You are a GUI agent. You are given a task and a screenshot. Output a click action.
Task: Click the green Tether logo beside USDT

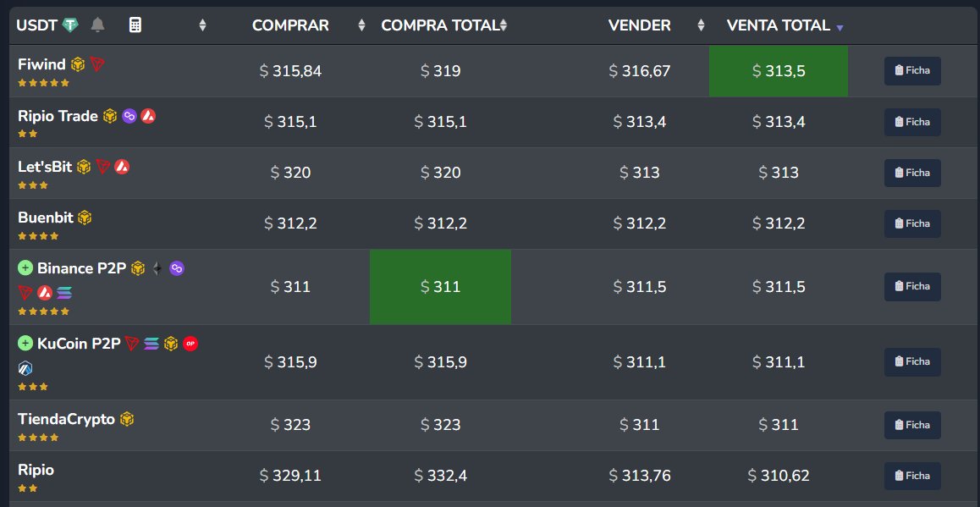click(x=70, y=25)
